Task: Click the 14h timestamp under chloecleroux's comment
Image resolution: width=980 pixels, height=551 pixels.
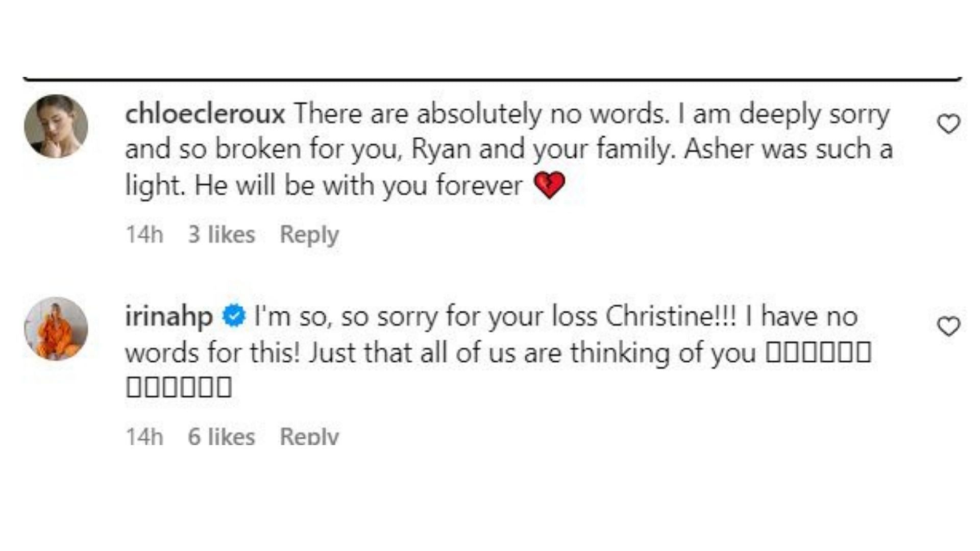Action: [144, 235]
